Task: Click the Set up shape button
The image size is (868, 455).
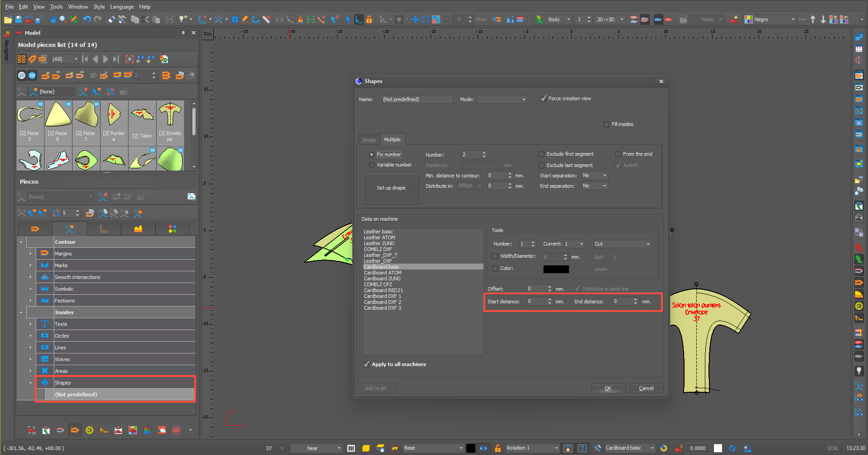Action: click(x=391, y=188)
